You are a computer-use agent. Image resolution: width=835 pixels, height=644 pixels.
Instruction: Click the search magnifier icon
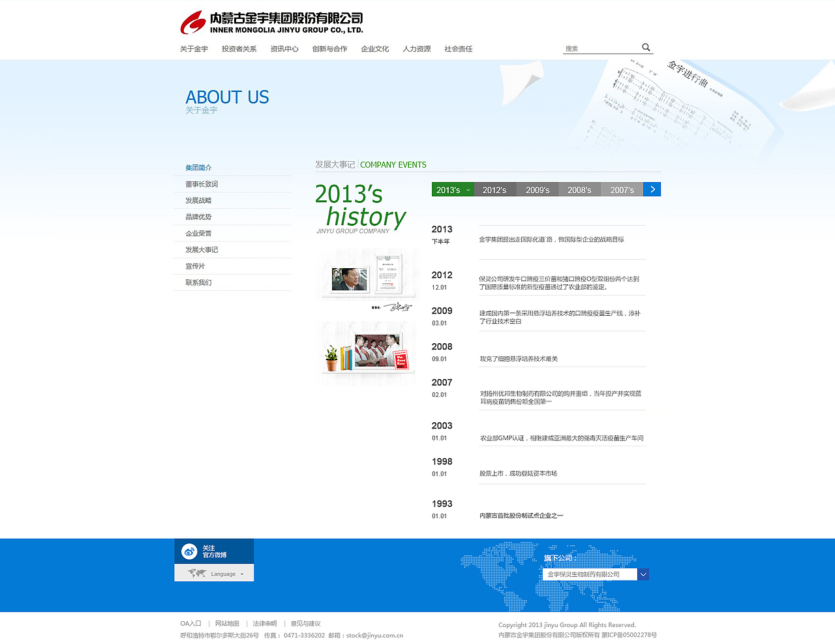(x=645, y=47)
